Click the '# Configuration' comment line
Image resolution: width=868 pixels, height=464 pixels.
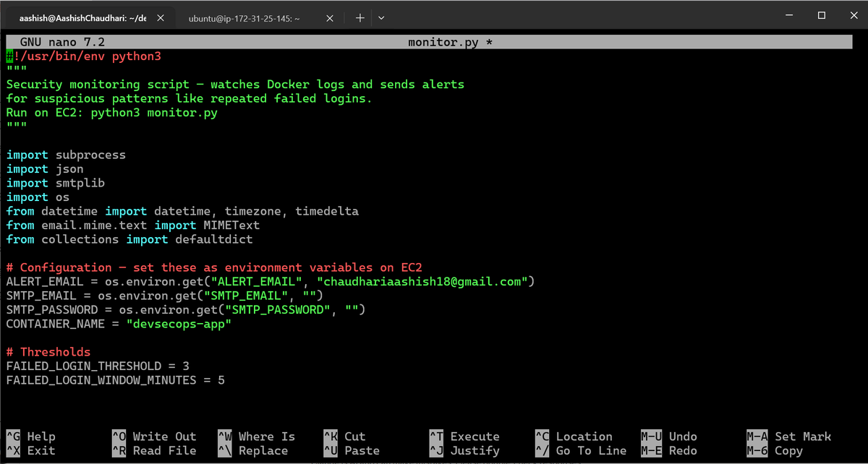214,267
